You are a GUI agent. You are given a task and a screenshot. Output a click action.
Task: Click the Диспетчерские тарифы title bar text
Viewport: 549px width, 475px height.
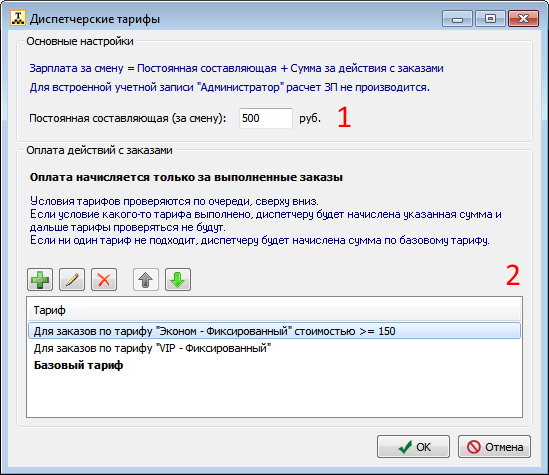pyautogui.click(x=95, y=19)
